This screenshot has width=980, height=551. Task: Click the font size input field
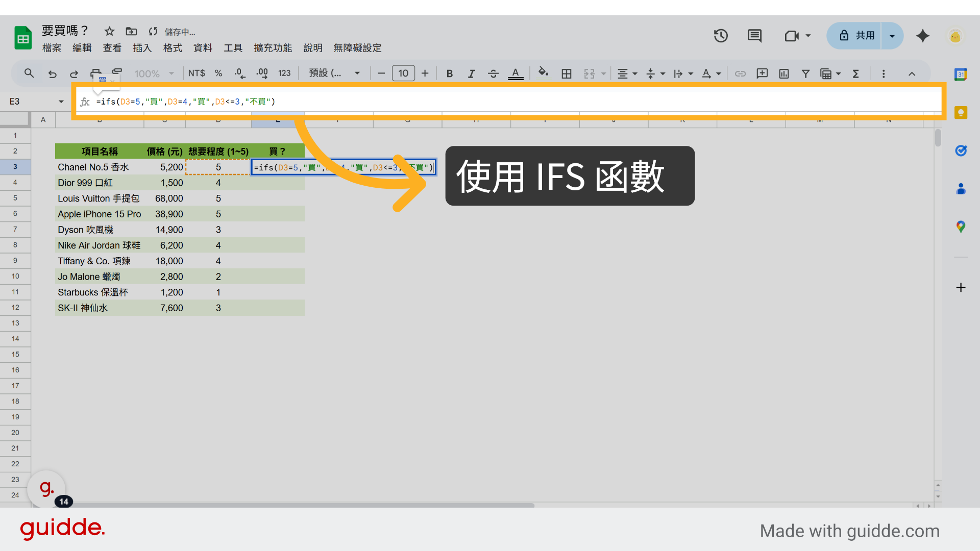pos(403,73)
